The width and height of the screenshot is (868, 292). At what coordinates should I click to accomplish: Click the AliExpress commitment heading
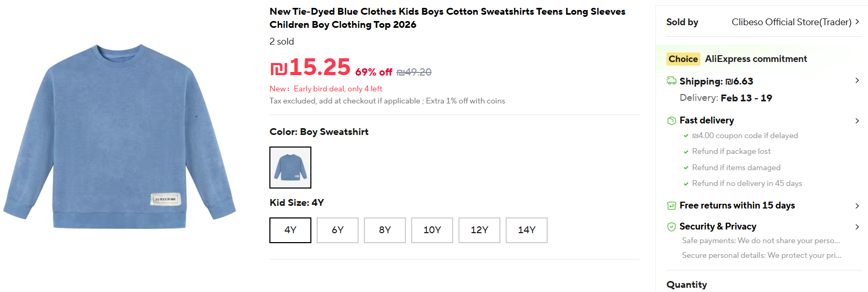click(756, 59)
